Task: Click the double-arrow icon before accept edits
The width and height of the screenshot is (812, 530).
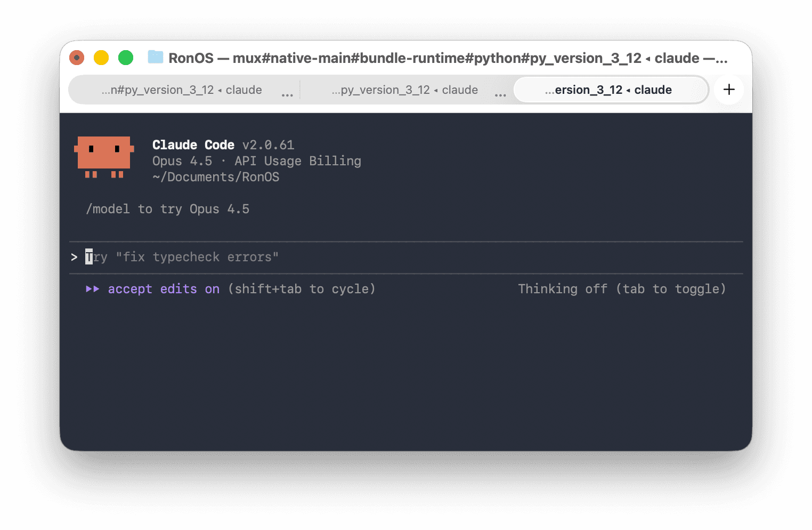Action: coord(92,289)
